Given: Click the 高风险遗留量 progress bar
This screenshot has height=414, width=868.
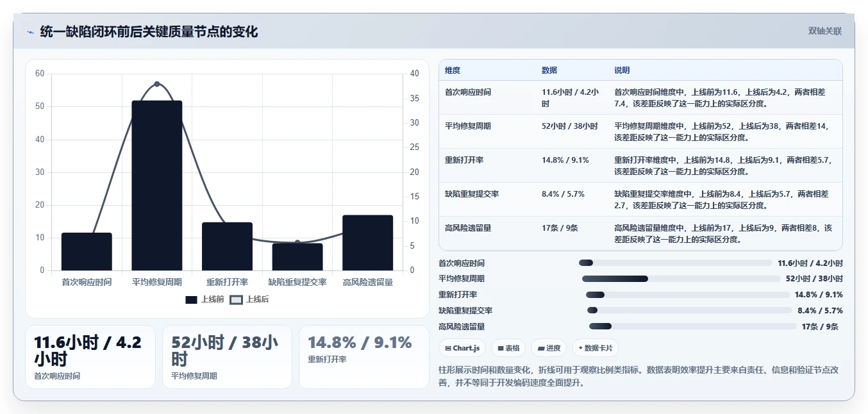Looking at the screenshot, I should (693, 326).
